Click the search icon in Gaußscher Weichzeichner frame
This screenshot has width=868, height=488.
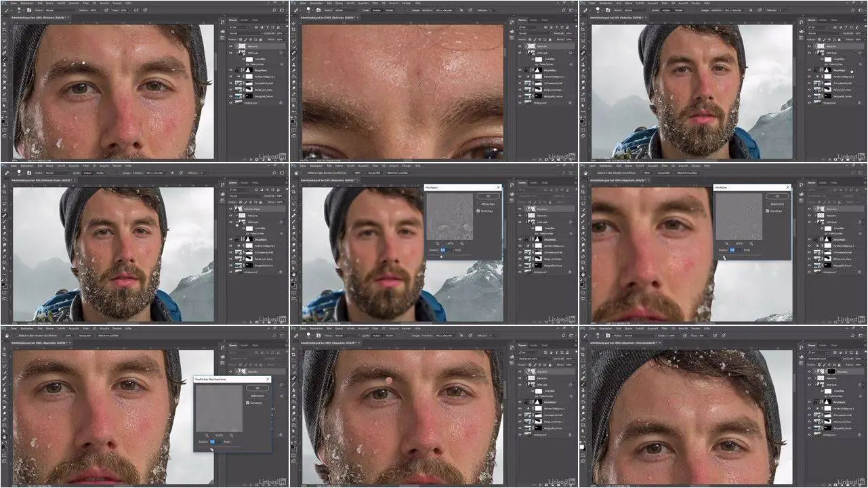click(274, 335)
